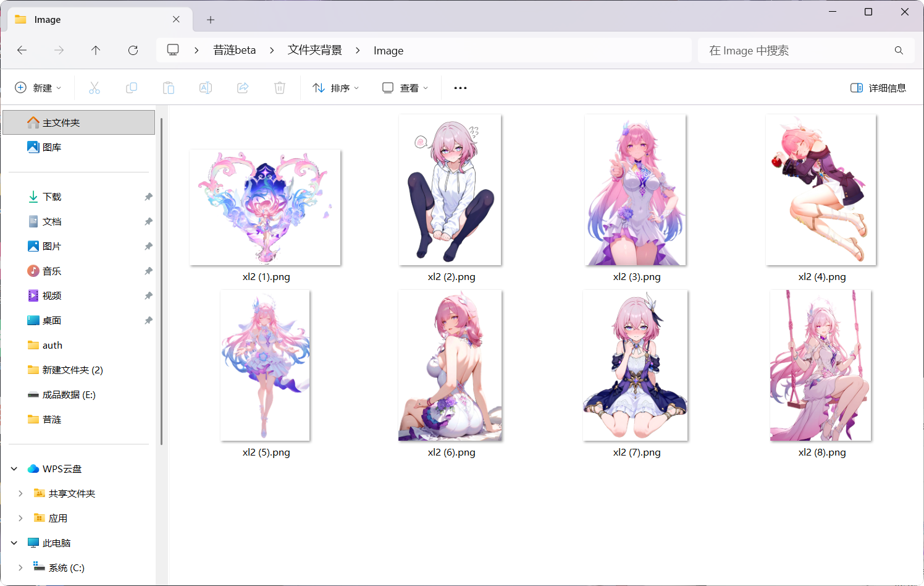Select the xl2 (1).png thumbnail

pyautogui.click(x=265, y=207)
